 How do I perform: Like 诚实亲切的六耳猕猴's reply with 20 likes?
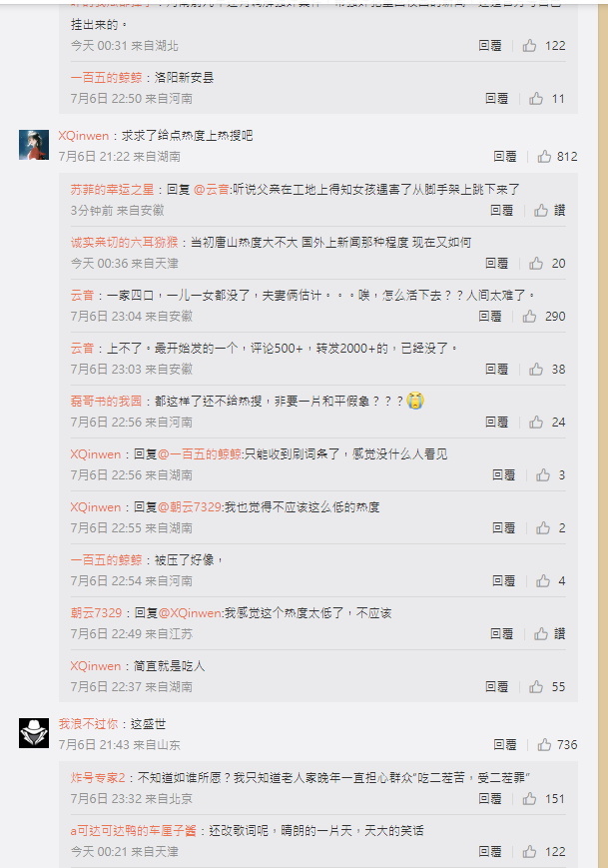547,264
